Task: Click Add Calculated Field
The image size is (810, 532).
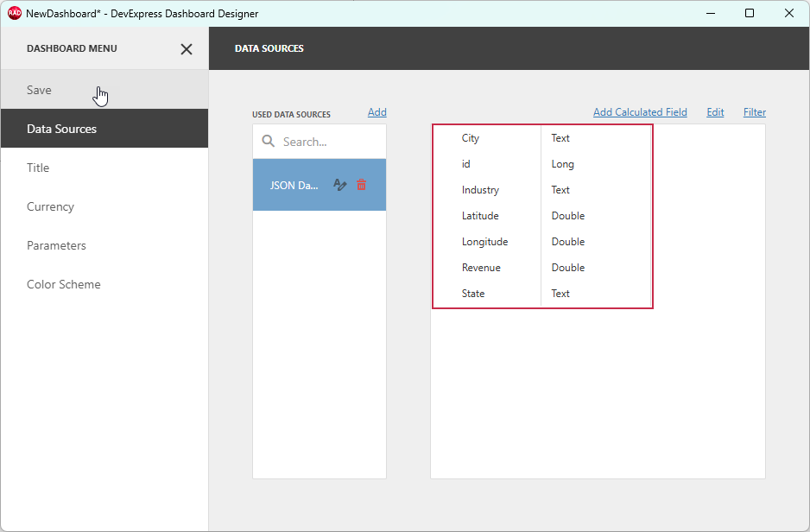Action: 640,111
